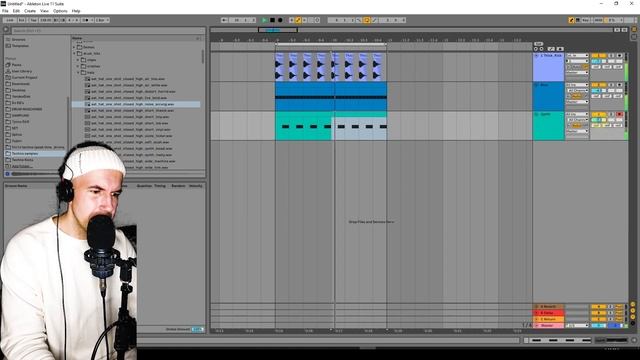640x360 pixels.
Task: Toggle Automation Mode button above tracks
Action: pyautogui.click(x=551, y=49)
